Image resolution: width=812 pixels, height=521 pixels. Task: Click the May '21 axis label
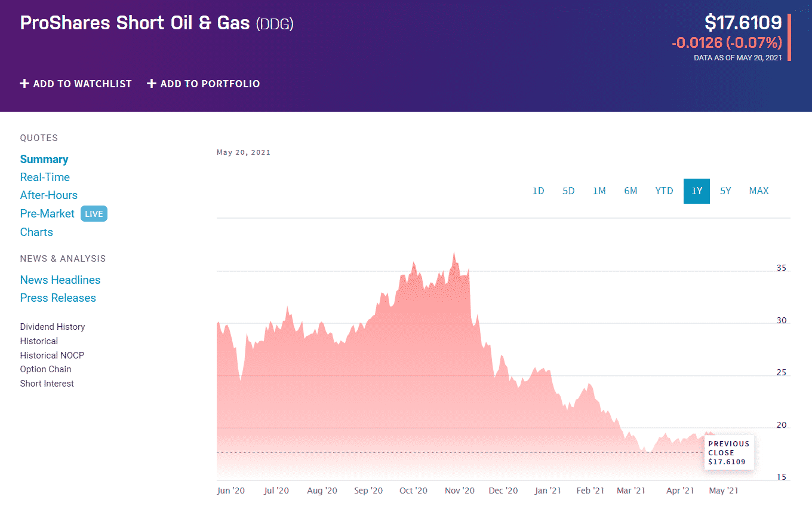[724, 491]
